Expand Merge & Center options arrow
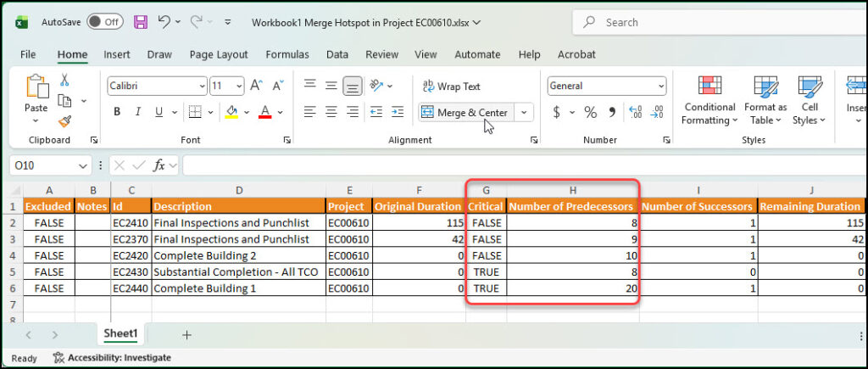 coord(524,113)
